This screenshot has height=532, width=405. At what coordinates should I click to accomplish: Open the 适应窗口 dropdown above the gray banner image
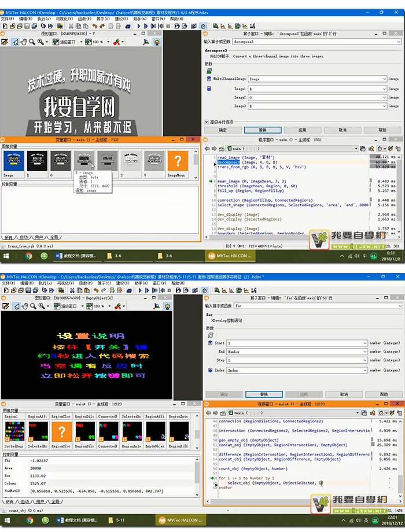click(82, 42)
